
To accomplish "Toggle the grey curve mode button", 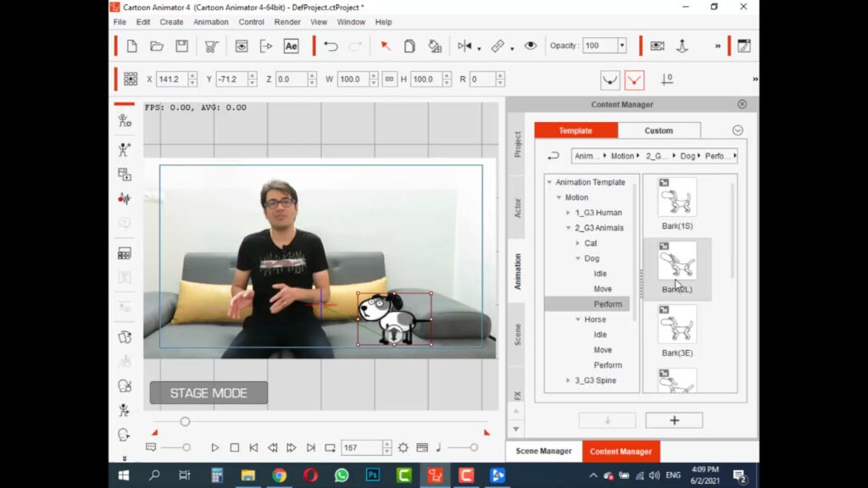I will tap(610, 80).
